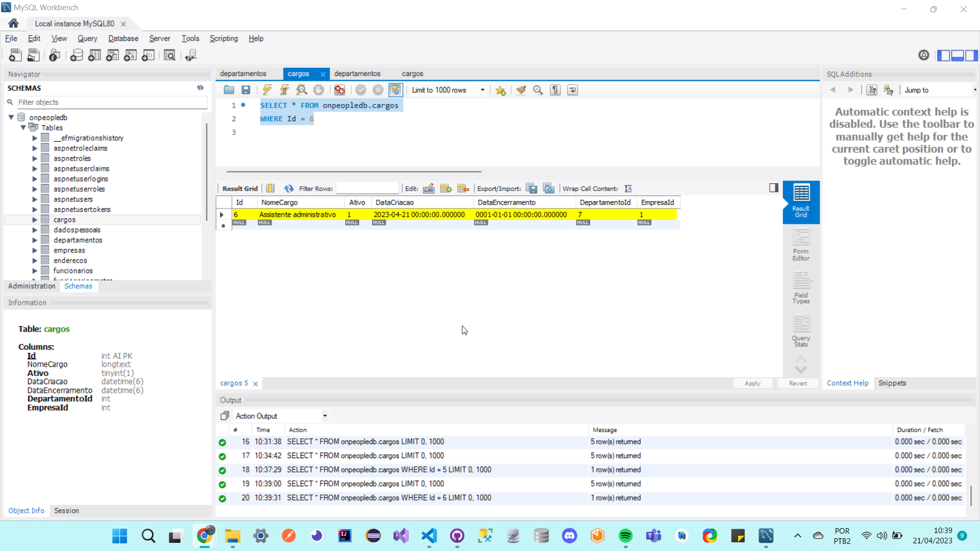Save the SQL script file
This screenshot has height=551, width=980.
click(246, 90)
